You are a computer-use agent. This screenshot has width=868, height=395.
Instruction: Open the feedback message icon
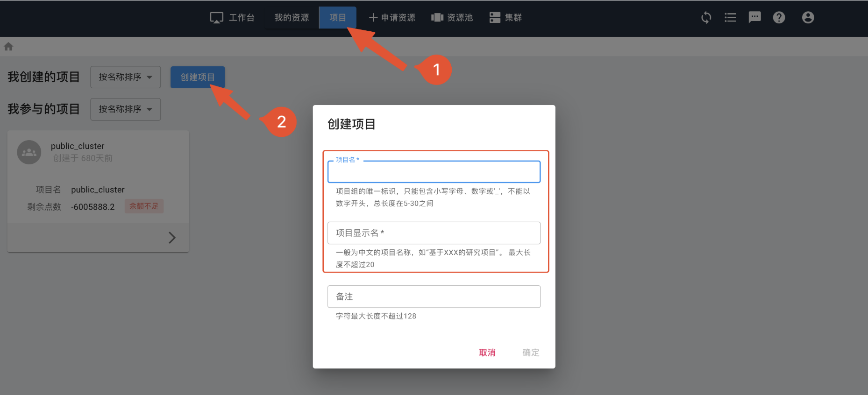754,18
